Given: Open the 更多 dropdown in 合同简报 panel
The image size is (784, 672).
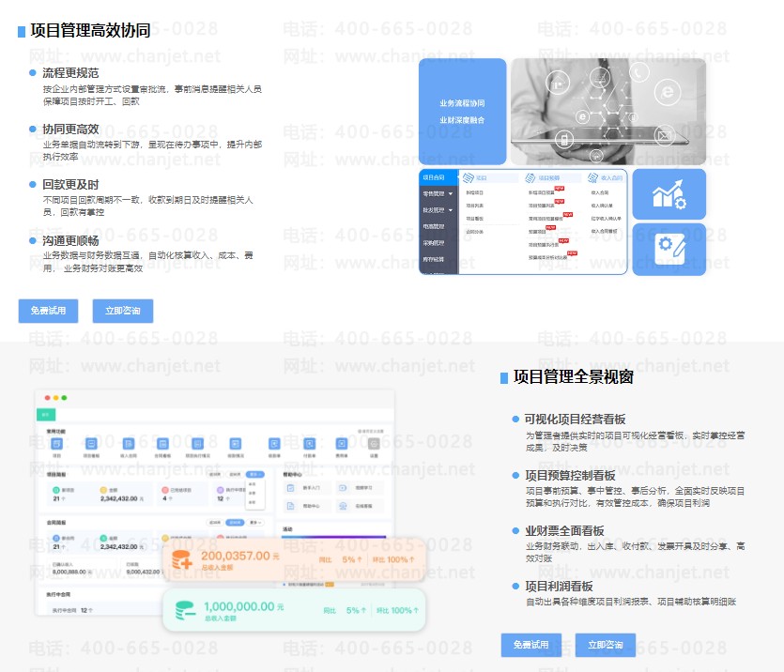Looking at the screenshot, I should point(255,523).
